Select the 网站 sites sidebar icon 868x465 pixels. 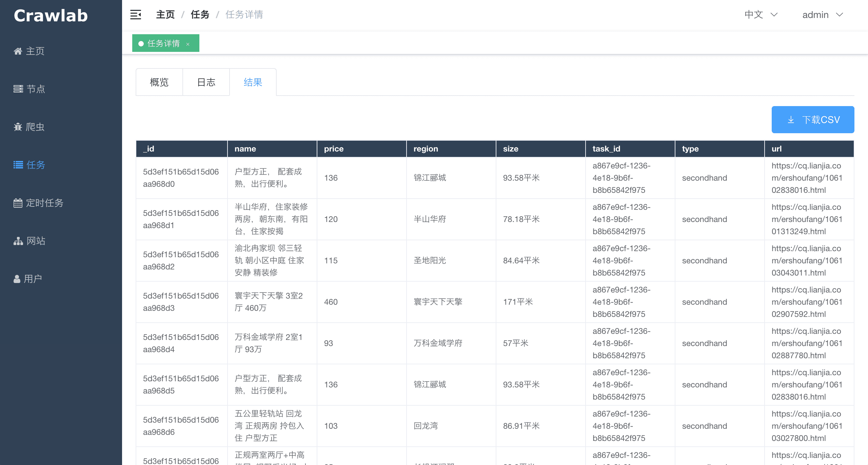pos(18,241)
